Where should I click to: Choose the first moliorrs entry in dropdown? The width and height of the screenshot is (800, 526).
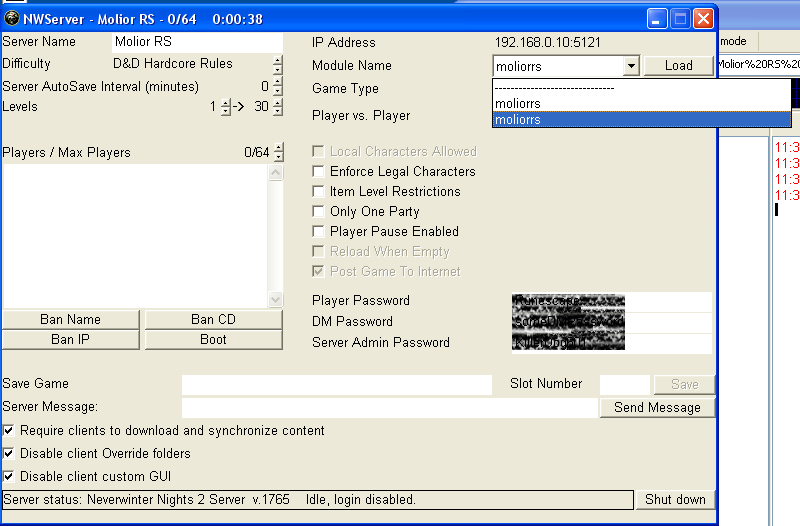[x=641, y=103]
